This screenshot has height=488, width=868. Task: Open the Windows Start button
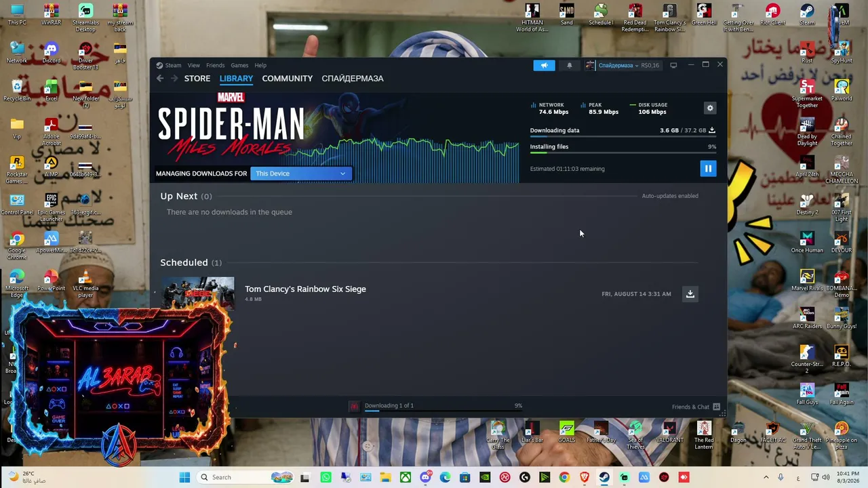point(184,477)
